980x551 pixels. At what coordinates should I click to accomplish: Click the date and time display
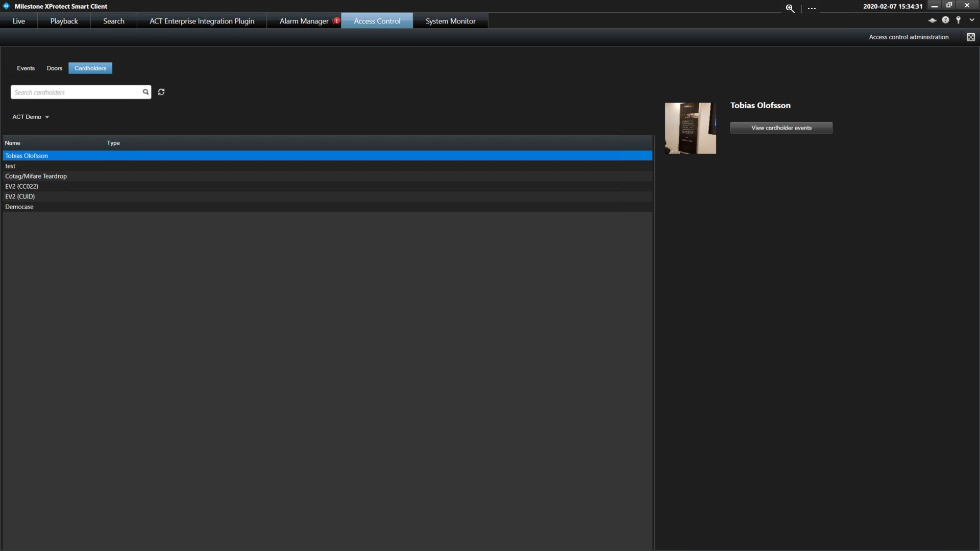pos(893,7)
